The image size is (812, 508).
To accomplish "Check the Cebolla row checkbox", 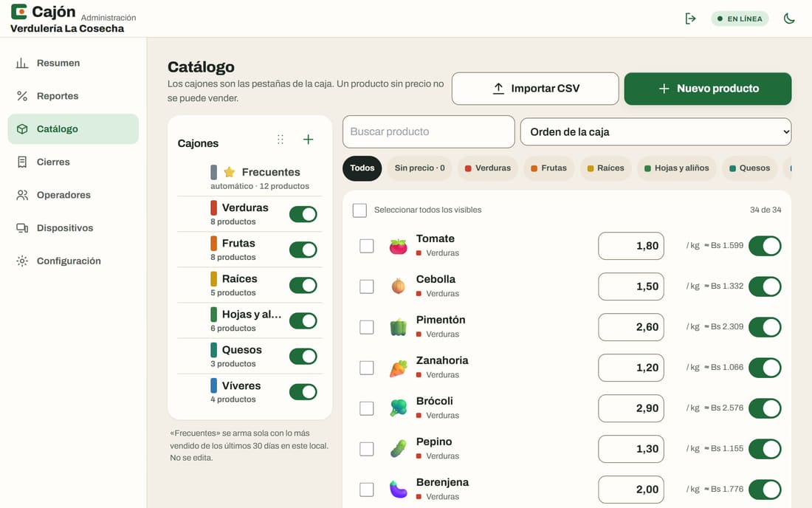I will coord(367,286).
